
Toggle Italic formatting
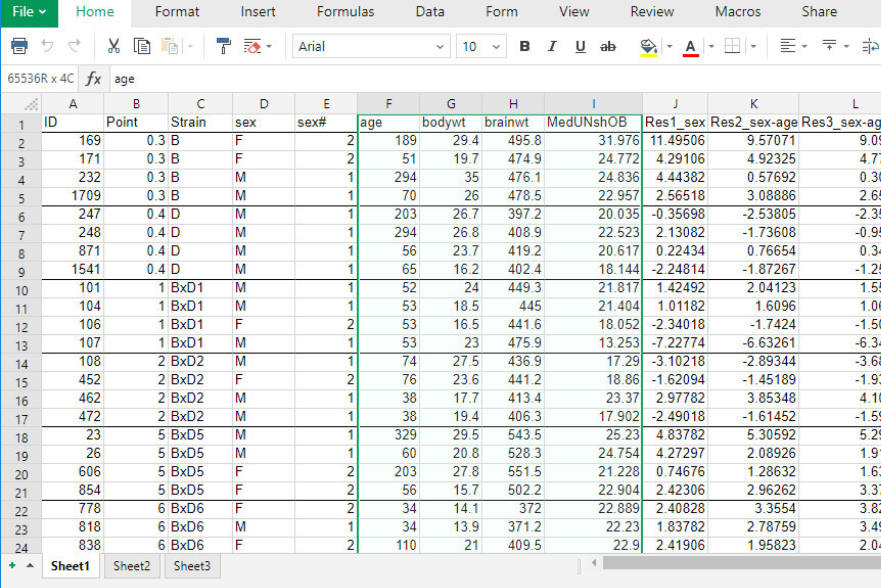point(552,46)
